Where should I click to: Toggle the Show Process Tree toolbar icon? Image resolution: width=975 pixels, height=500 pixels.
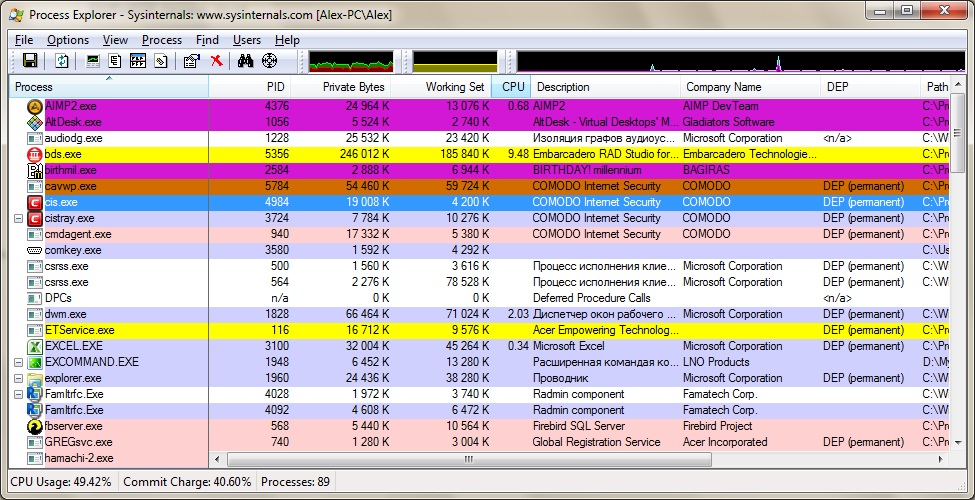pos(114,60)
